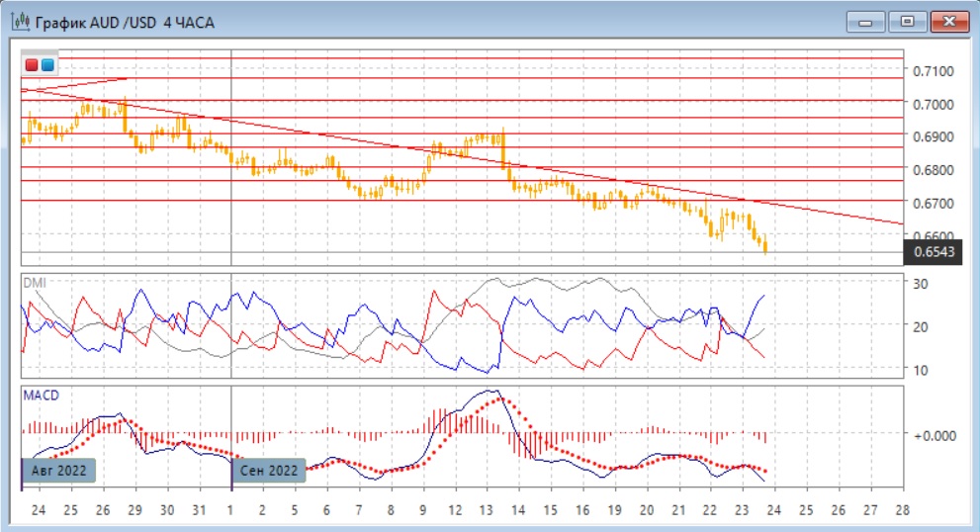Viewport: 980px width, 532px height.
Task: Select the DMI indicator label
Action: point(35,282)
